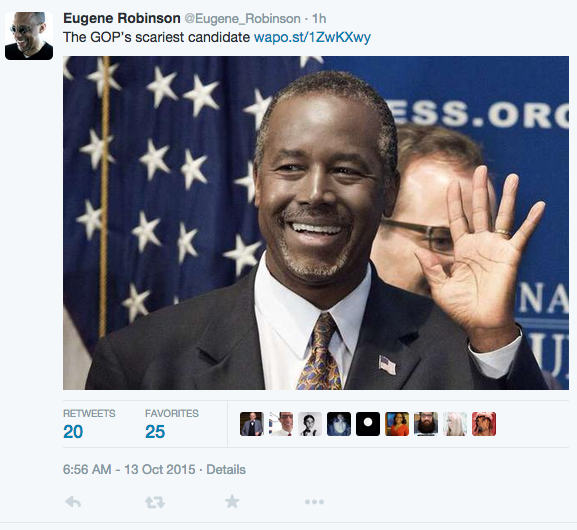Open second engager avatar, man with glasses
The image size is (577, 530).
click(281, 424)
